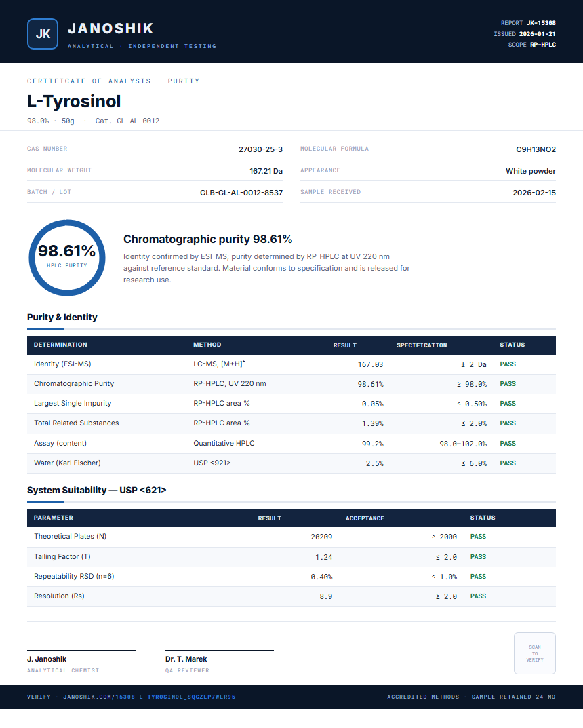Click result value 167.03
Screen dimensions: 583x728
[370, 364]
